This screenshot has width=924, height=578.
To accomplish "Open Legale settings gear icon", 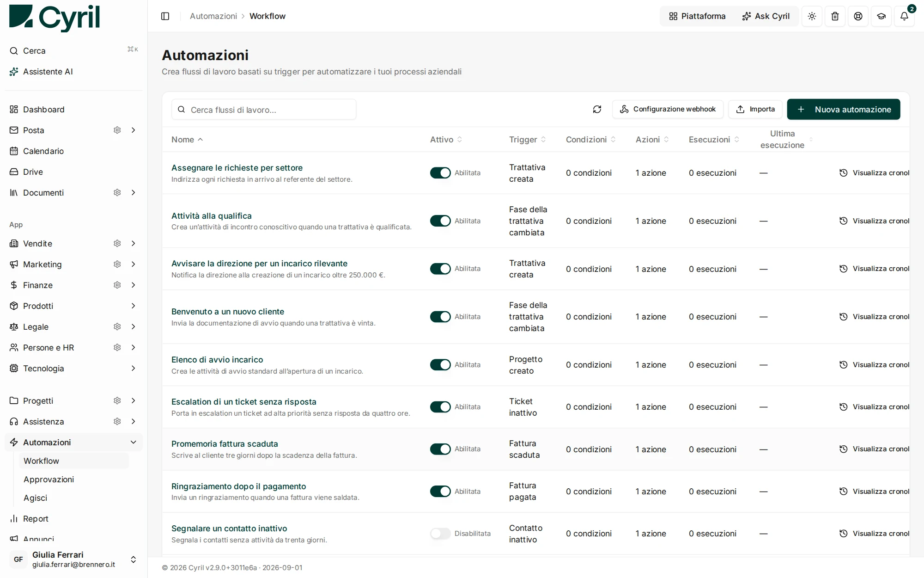I will point(117,326).
